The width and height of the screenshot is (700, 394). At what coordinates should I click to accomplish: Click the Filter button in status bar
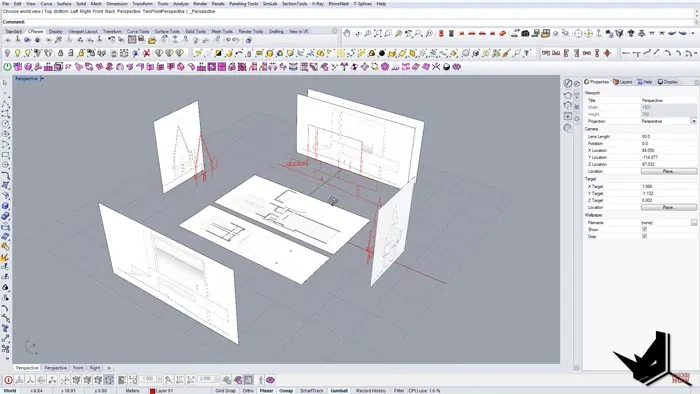coord(399,390)
